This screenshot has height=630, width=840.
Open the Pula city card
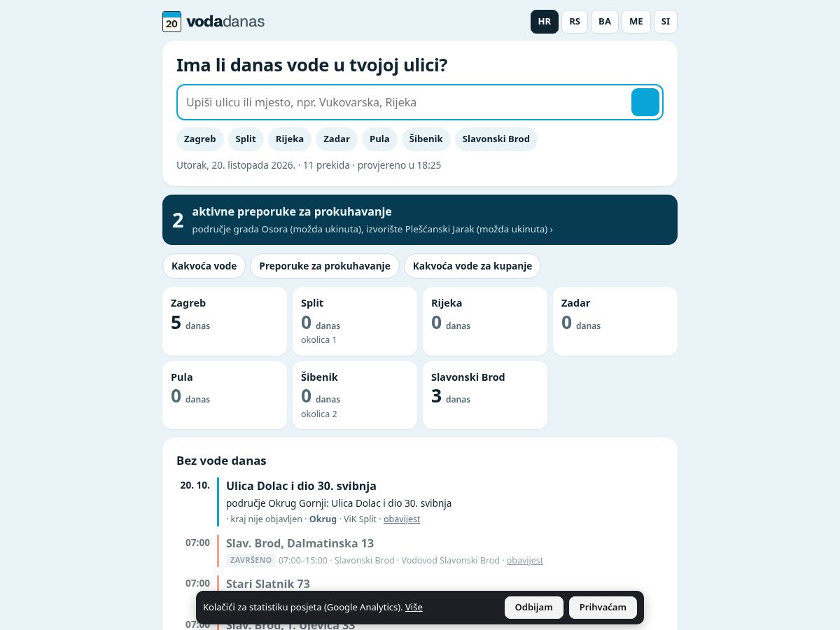225,395
